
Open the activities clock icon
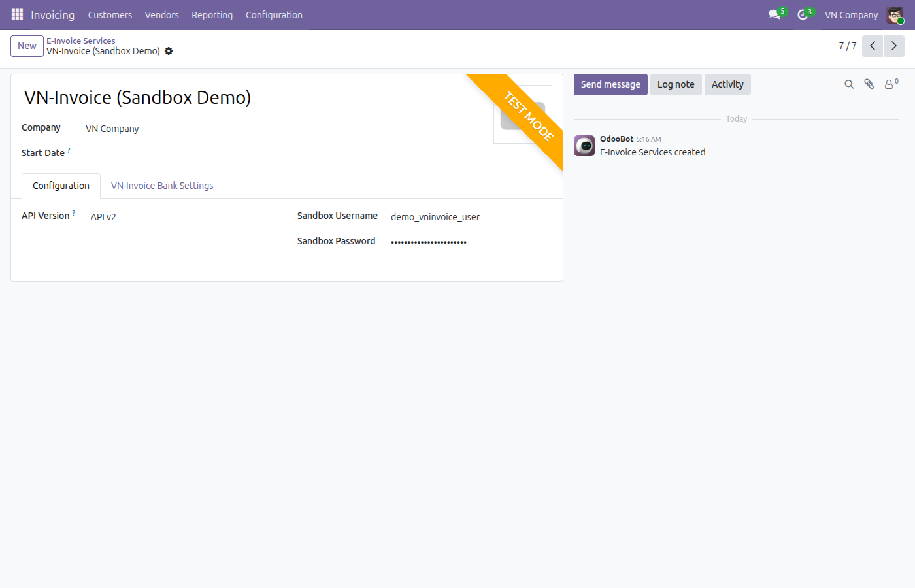click(803, 14)
